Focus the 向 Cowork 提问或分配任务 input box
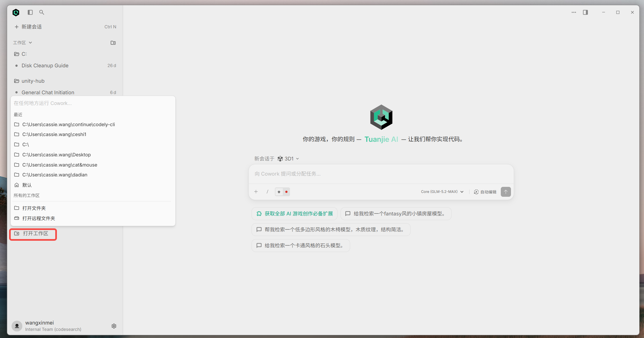 (x=381, y=174)
